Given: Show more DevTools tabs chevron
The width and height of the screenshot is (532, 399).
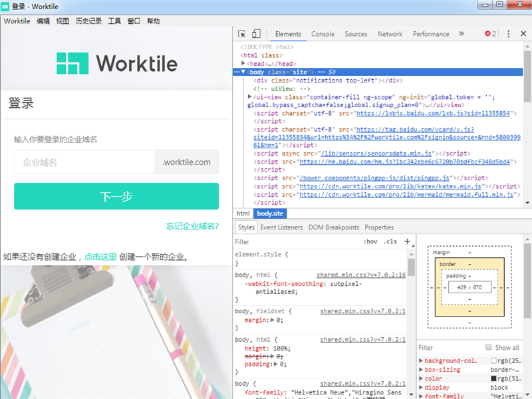Looking at the screenshot, I should coord(461,34).
